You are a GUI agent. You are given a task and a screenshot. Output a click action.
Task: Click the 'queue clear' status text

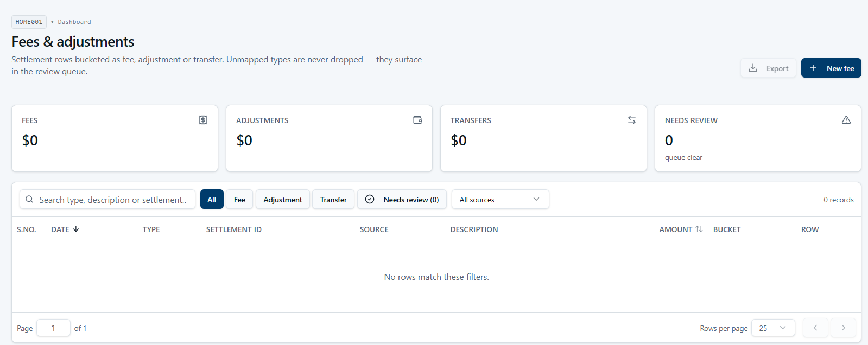point(683,157)
